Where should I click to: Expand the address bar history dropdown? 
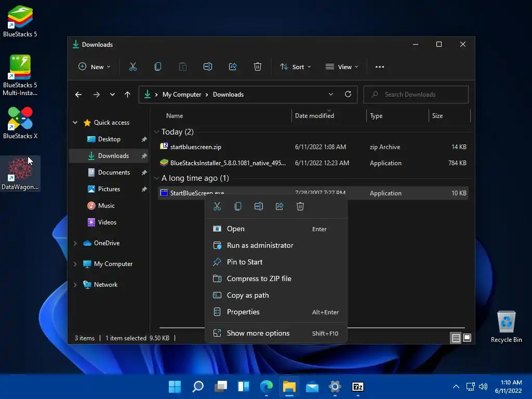[331, 95]
